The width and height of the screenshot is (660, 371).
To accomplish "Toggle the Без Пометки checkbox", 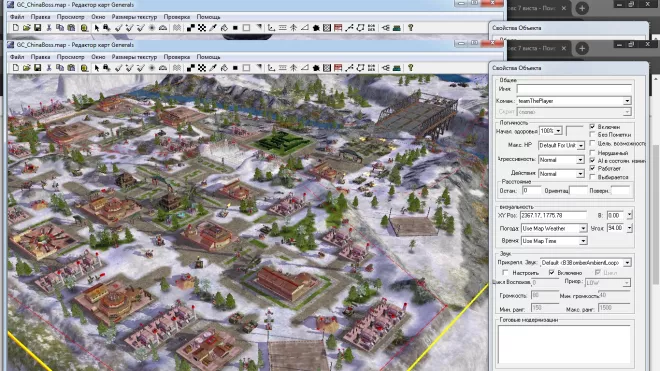I will (592, 135).
